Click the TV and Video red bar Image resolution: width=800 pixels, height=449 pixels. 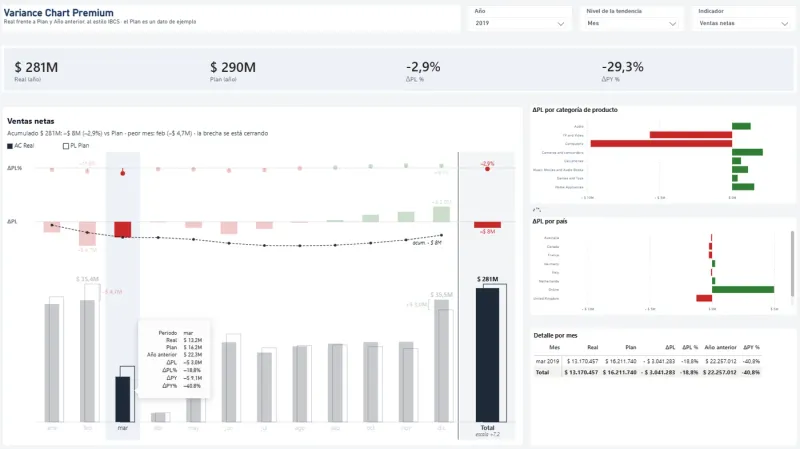click(x=691, y=135)
